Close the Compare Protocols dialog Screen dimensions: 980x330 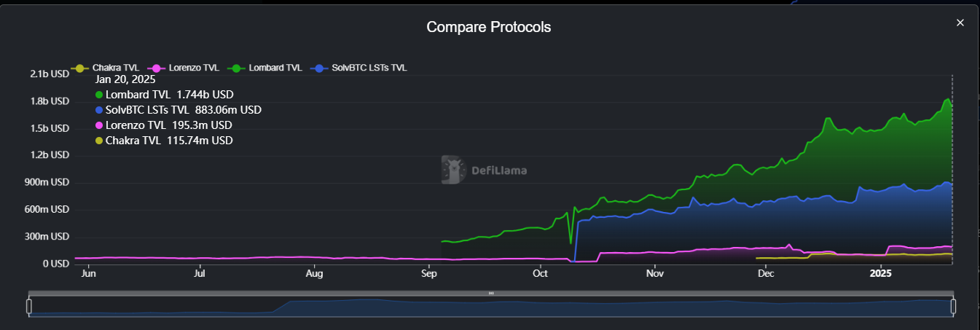(960, 23)
